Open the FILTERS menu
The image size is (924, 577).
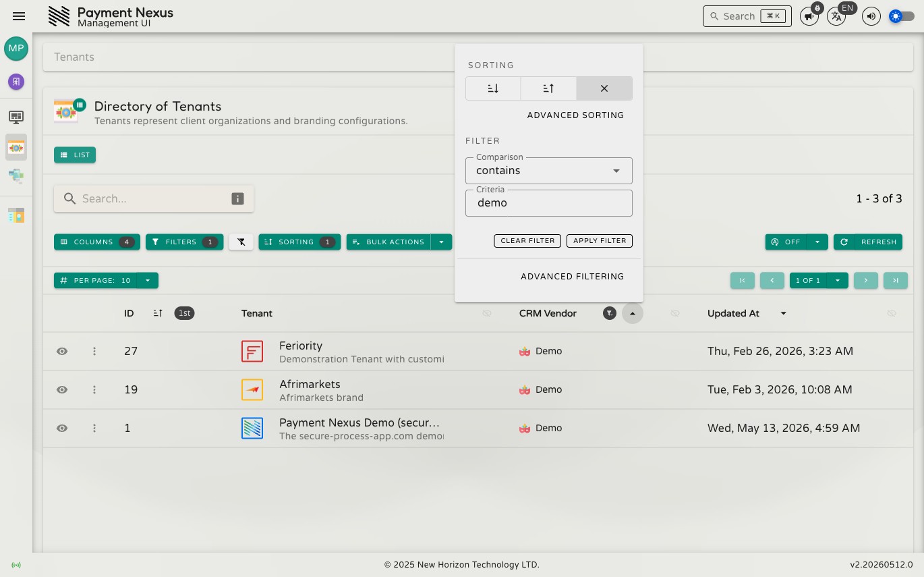[x=185, y=242]
